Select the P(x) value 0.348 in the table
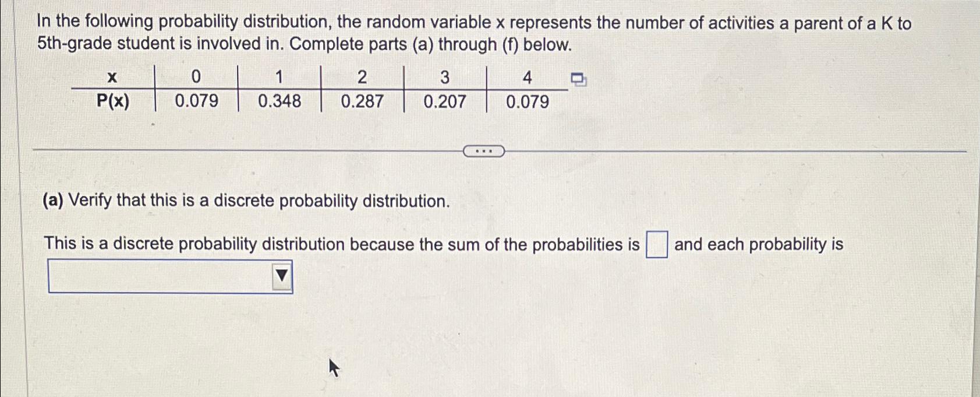980x397 pixels. (281, 103)
